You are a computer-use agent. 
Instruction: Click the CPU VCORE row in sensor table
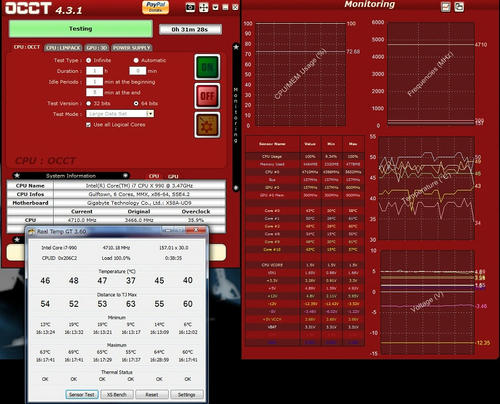305,265
